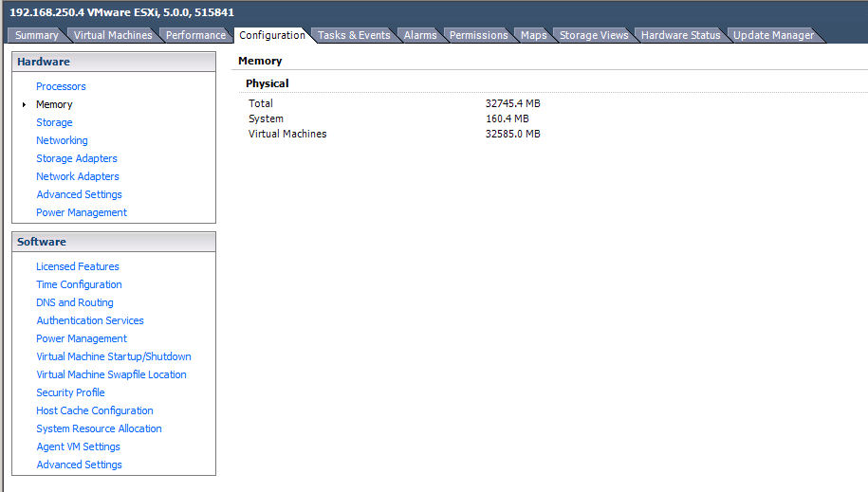The width and height of the screenshot is (868, 492).
Task: Open the Storage Views tab
Action: click(x=594, y=35)
